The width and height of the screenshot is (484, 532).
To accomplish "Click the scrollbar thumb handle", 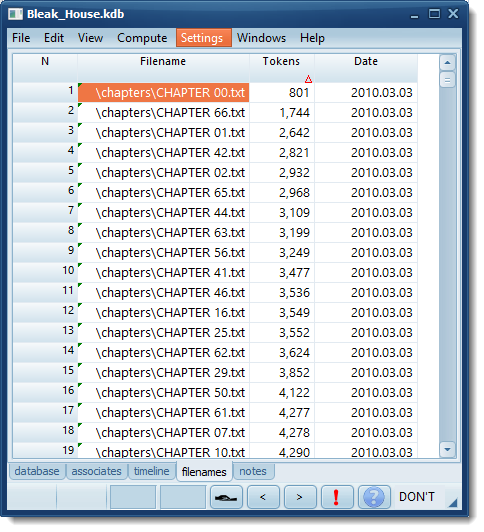I will point(447,80).
